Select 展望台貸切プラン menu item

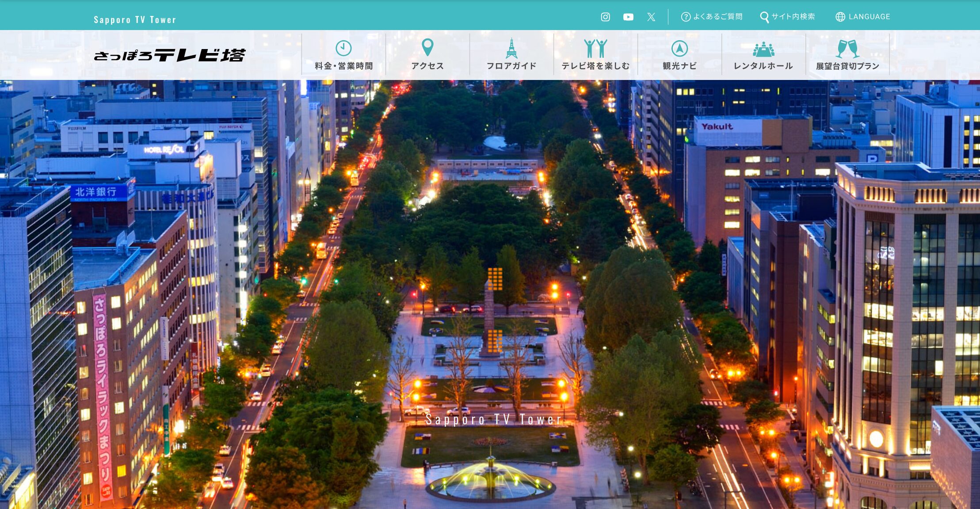[847, 66]
